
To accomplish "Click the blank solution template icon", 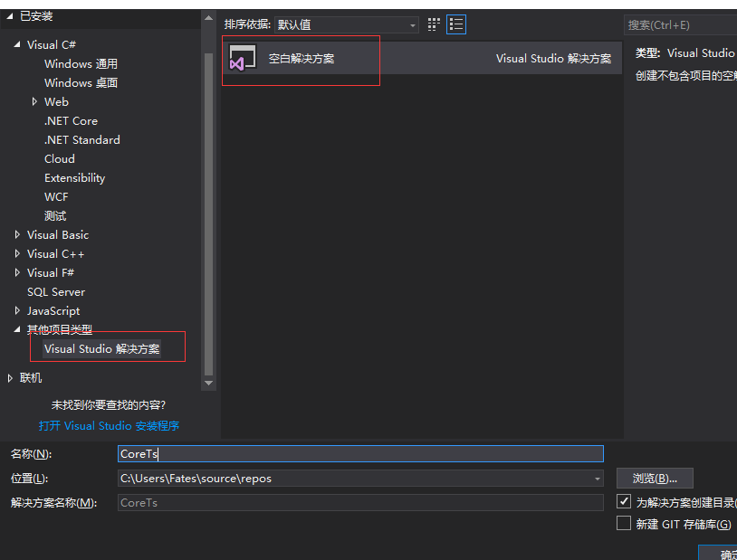I will click(x=242, y=58).
